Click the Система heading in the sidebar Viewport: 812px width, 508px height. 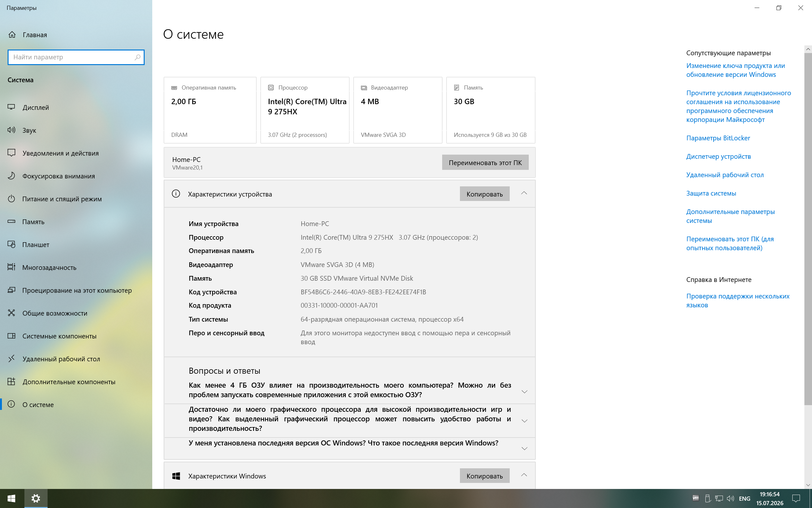tap(21, 80)
